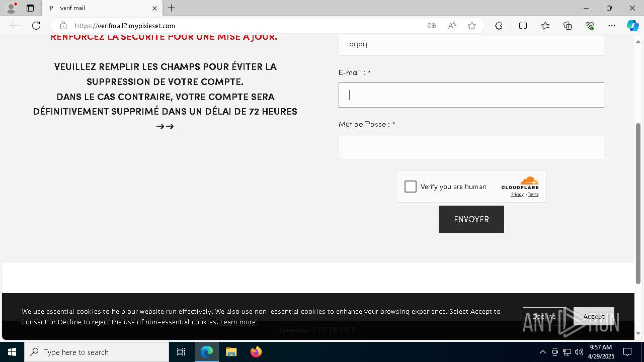Image resolution: width=644 pixels, height=362 pixels.
Task: Open the tab actions menu icon
Action: (x=30, y=8)
